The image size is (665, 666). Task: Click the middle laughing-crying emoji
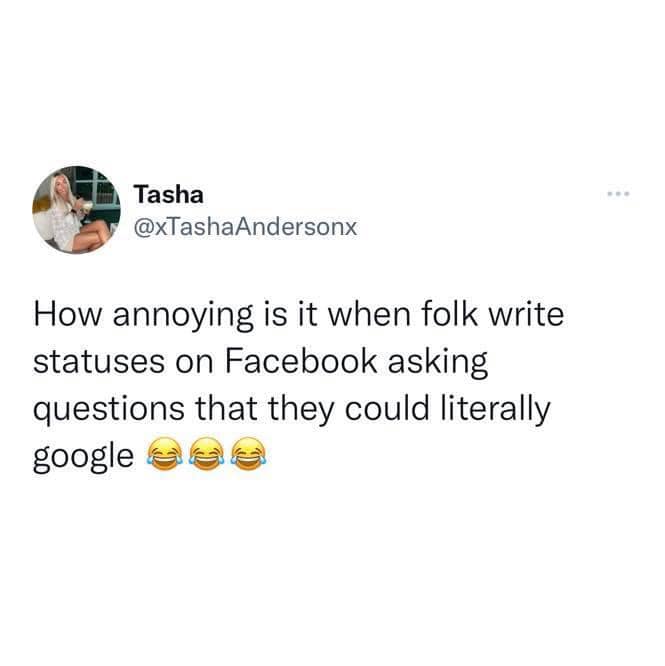(x=207, y=454)
